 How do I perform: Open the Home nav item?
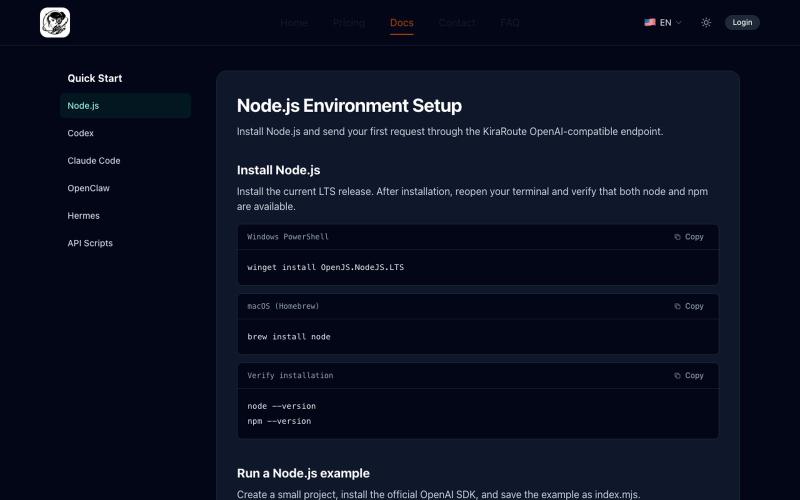click(x=294, y=22)
